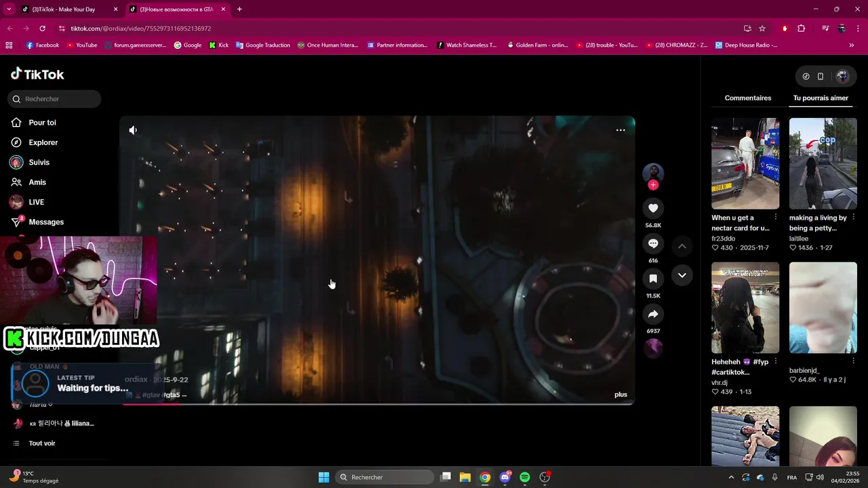Click the phone app icon top right
Image resolution: width=868 pixels, height=488 pixels.
pos(821,77)
